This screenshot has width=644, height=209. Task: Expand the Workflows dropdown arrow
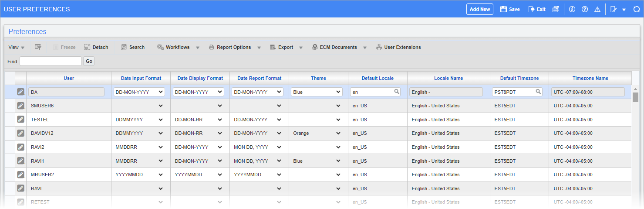(x=197, y=48)
